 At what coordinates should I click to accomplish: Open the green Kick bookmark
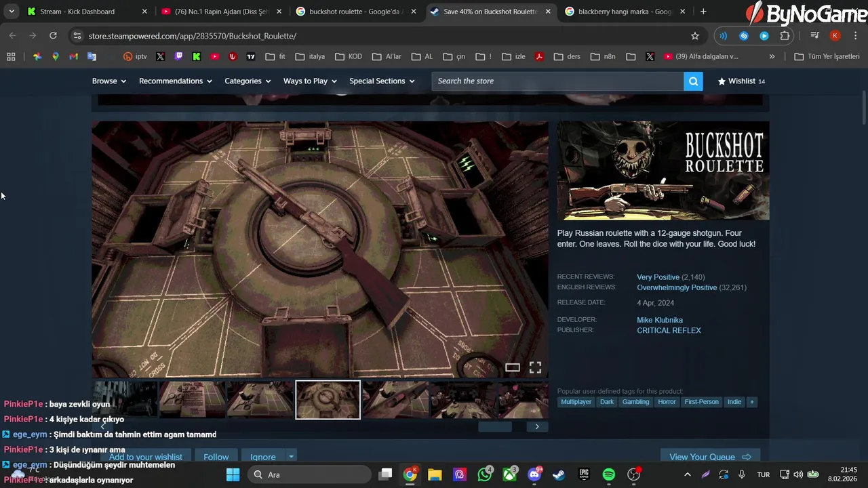[x=197, y=57]
